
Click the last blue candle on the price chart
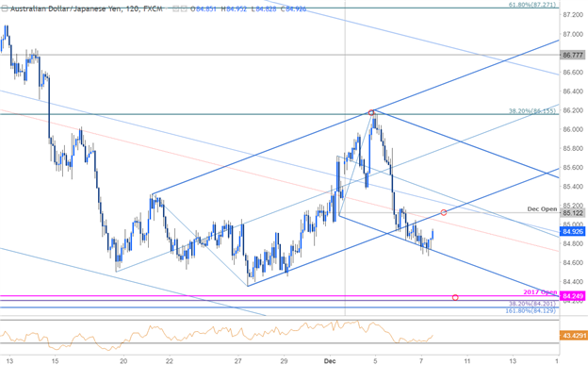[433, 234]
